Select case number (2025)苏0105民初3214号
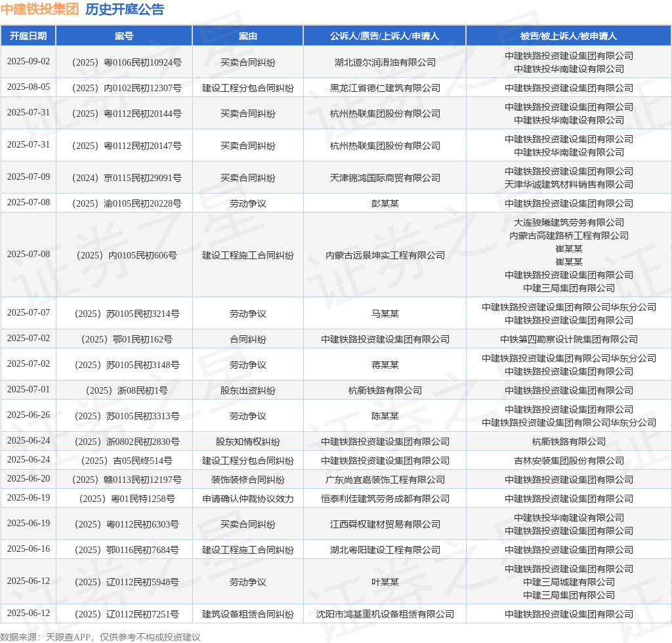The width and height of the screenshot is (672, 643). coord(127,314)
